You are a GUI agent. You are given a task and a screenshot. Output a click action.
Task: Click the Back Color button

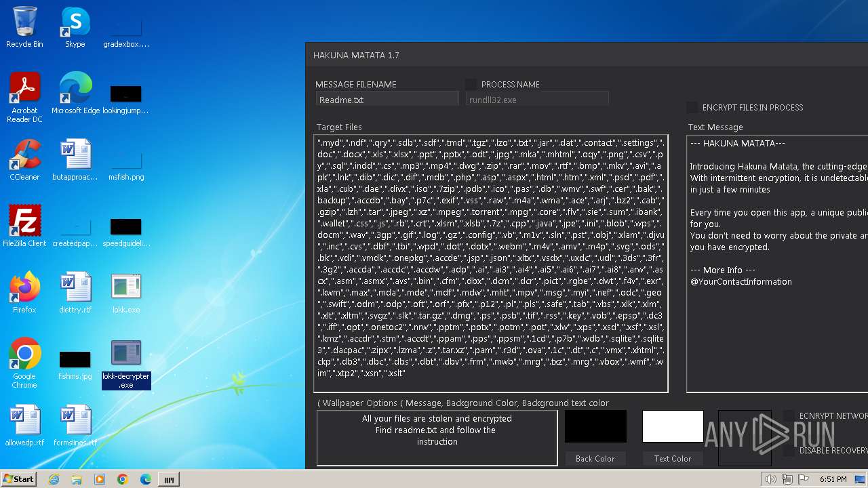(595, 459)
